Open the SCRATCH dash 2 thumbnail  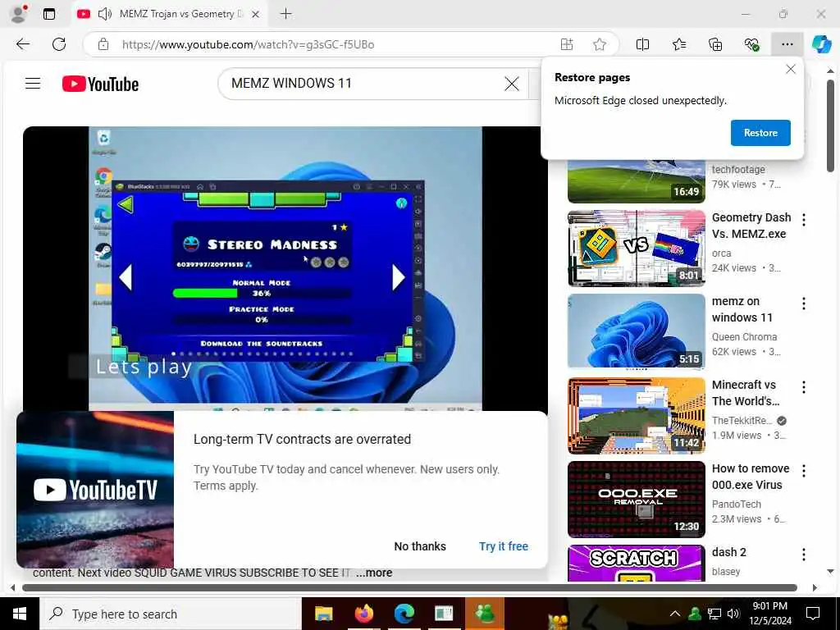coord(636,563)
